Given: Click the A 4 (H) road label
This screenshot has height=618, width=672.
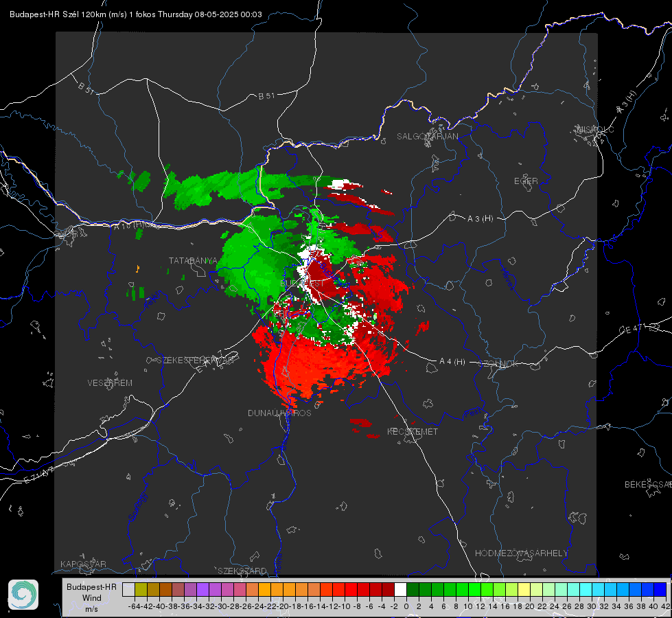Looking at the screenshot, I should pyautogui.click(x=452, y=362).
